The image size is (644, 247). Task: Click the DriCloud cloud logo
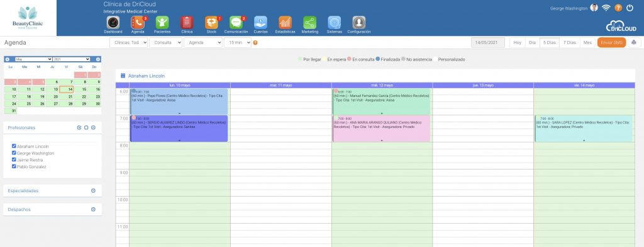pos(621,26)
